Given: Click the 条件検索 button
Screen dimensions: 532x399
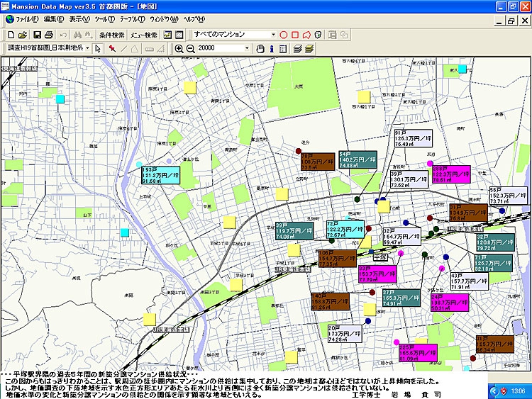Looking at the screenshot, I should pyautogui.click(x=111, y=35).
